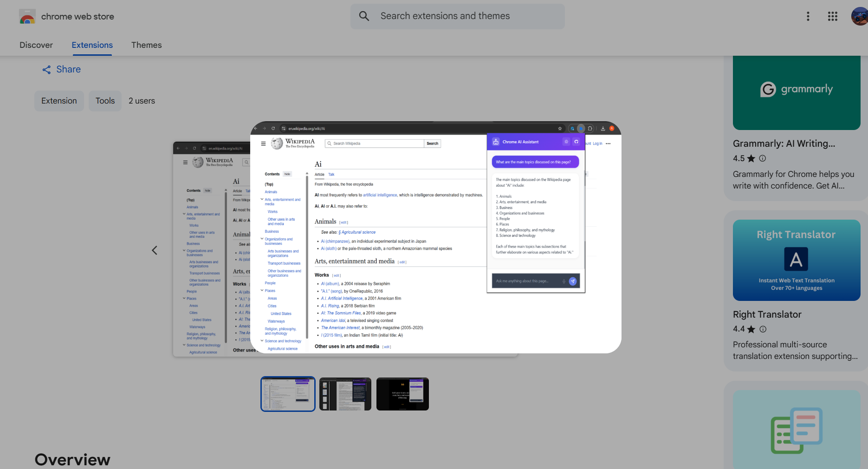Open the Google apps grid
The image size is (868, 469).
click(x=832, y=17)
